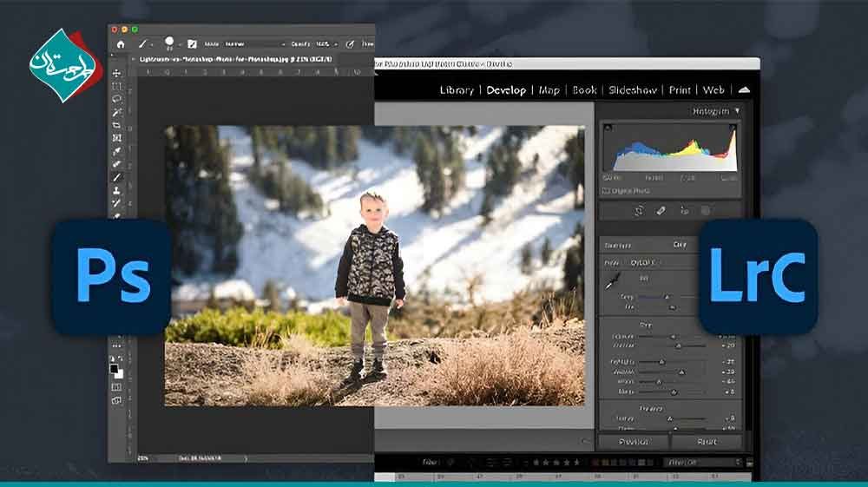The width and height of the screenshot is (868, 487).
Task: Open brush preset picker dropdown arrow
Action: click(180, 45)
